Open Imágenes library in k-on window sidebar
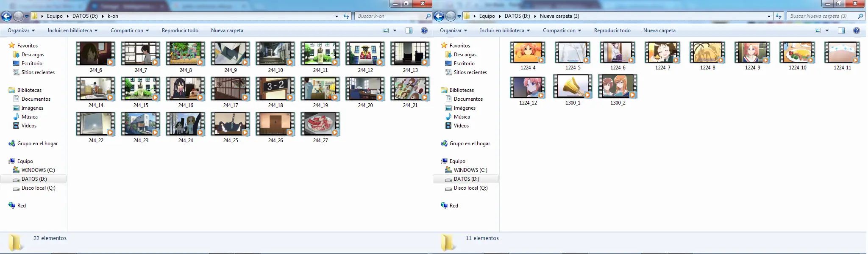The width and height of the screenshot is (868, 254). tap(32, 108)
